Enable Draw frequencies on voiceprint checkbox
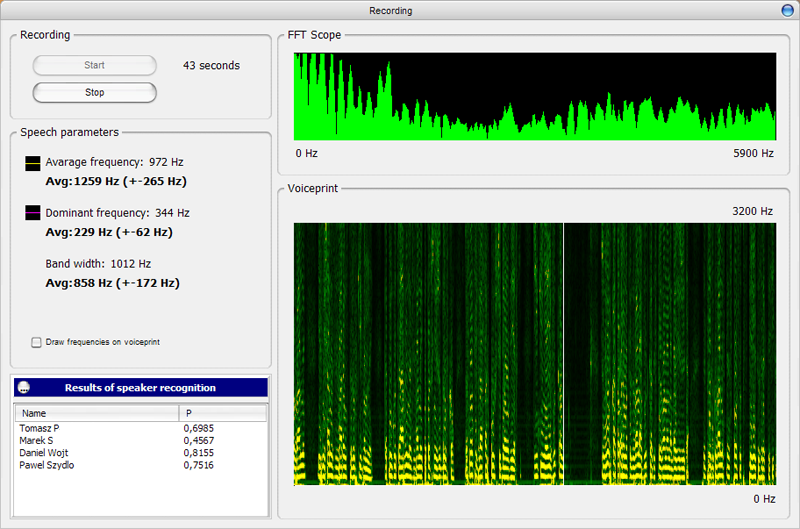800x529 pixels. pos(36,342)
